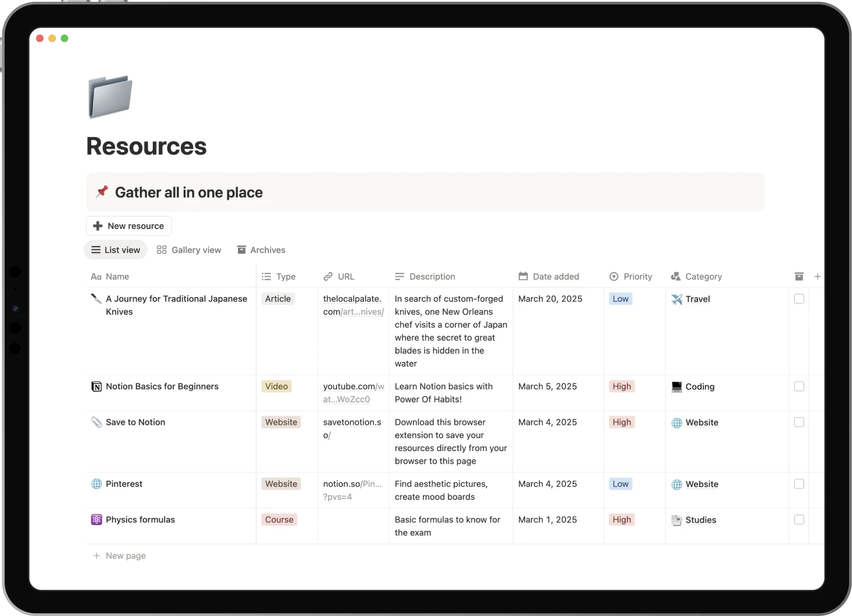Screen dimensions: 852x616
Task: Open the Archives view
Action: point(261,249)
